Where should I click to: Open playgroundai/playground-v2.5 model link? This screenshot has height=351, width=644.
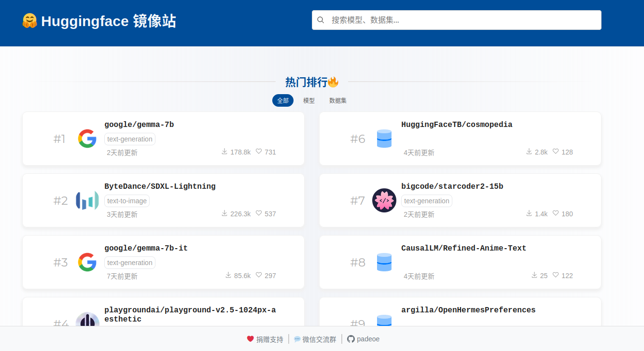tap(190, 314)
